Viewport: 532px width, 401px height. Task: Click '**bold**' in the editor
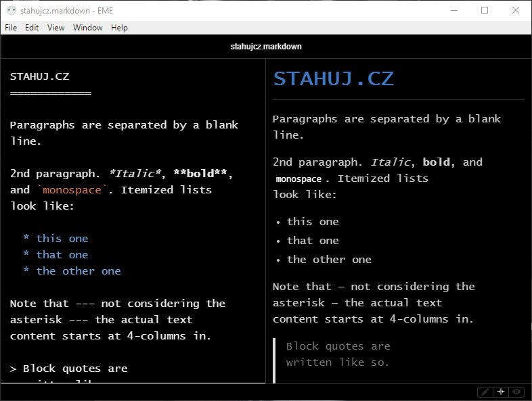pyautogui.click(x=200, y=174)
